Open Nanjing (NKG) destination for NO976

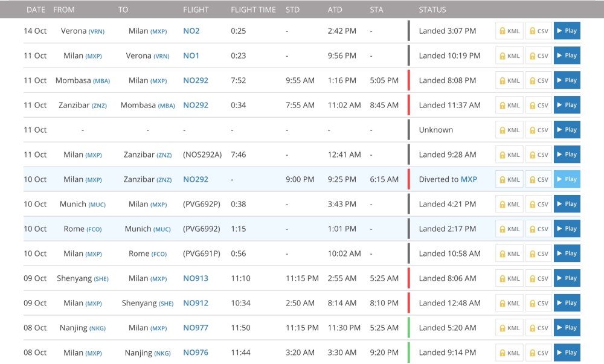coord(147,353)
